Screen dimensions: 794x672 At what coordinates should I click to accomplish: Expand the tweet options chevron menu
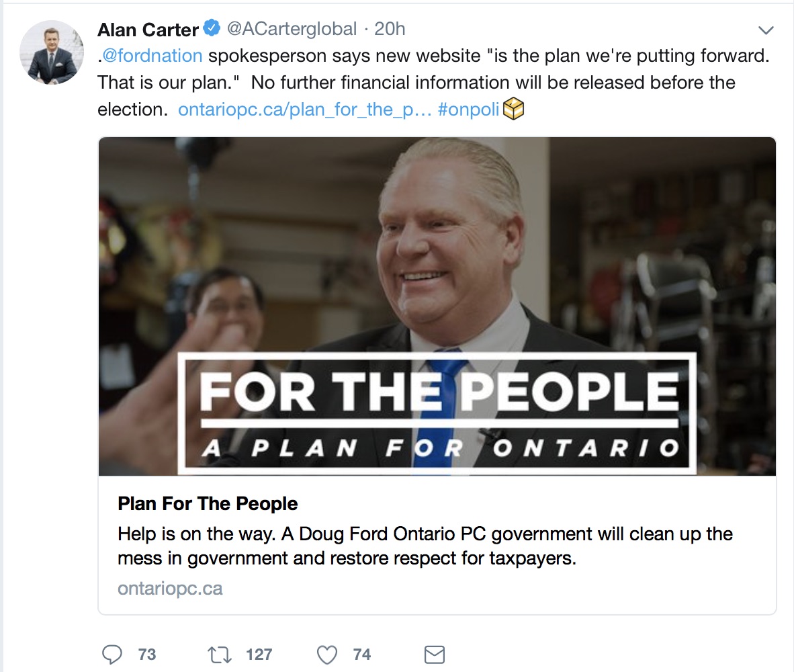click(766, 30)
